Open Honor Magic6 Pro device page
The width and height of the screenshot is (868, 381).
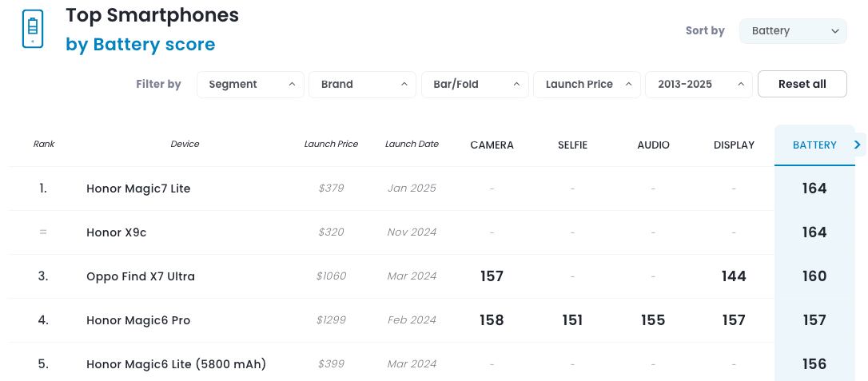point(138,320)
